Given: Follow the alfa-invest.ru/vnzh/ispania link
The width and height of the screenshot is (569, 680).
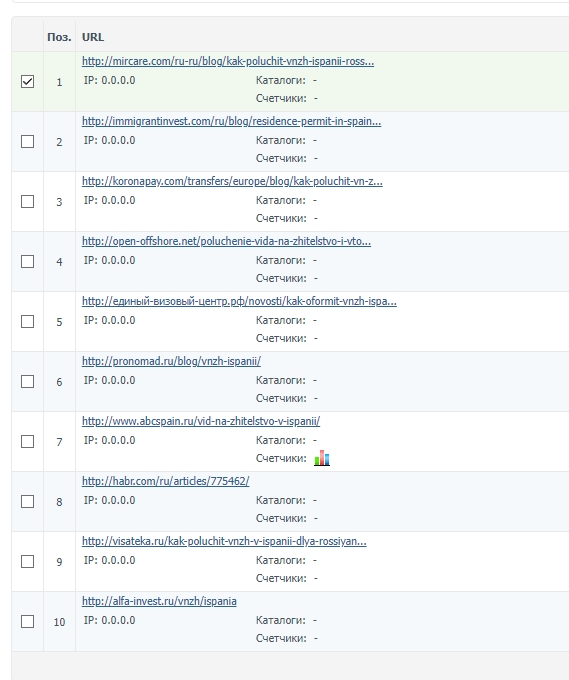Looking at the screenshot, I should (159, 601).
